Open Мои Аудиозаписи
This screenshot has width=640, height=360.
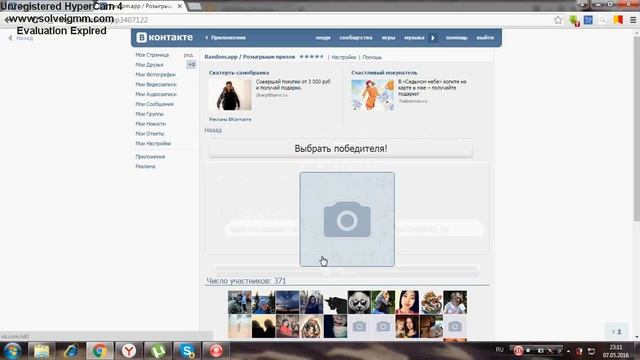point(156,94)
